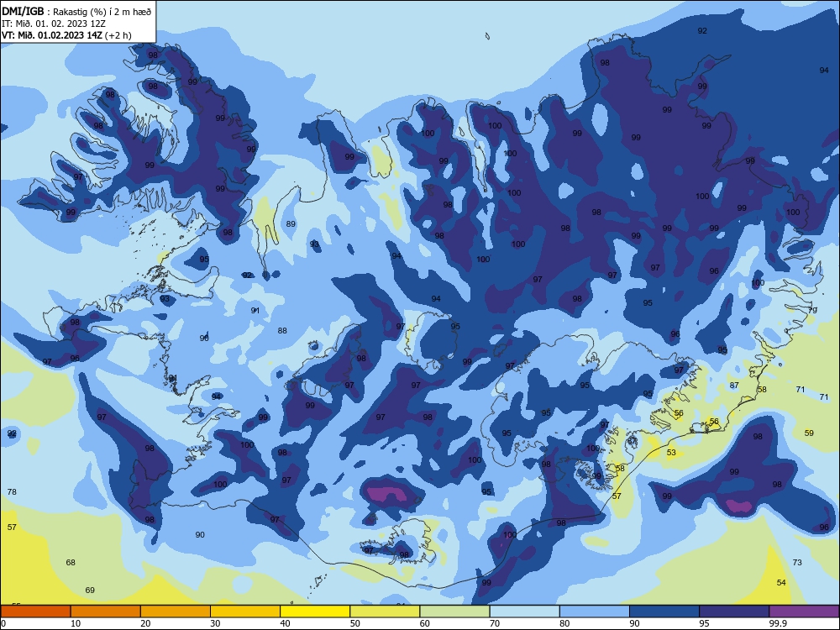The height and width of the screenshot is (630, 840).
Task: Click the pale yellow 50–60 legend swatch
Action: click(385, 612)
